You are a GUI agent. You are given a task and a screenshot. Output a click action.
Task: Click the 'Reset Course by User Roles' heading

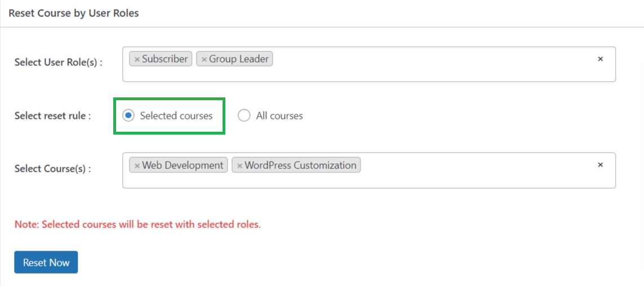point(73,13)
